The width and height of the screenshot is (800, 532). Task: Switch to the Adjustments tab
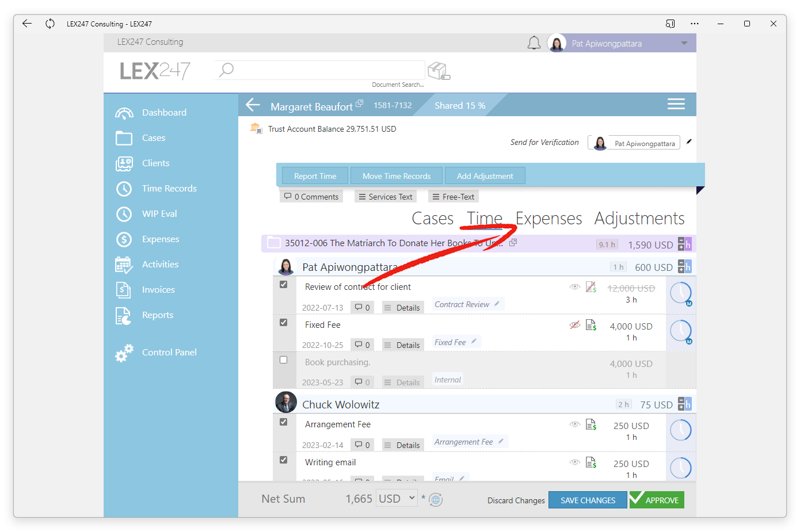click(639, 219)
